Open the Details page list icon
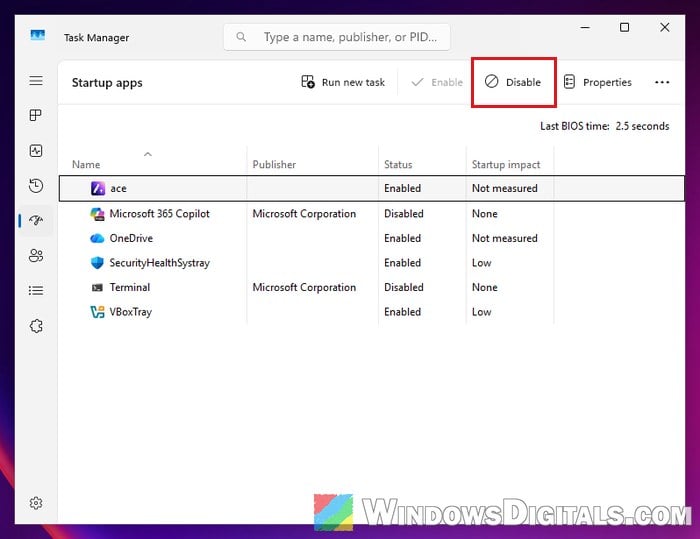Viewport: 700px width, 539px height. 36,291
